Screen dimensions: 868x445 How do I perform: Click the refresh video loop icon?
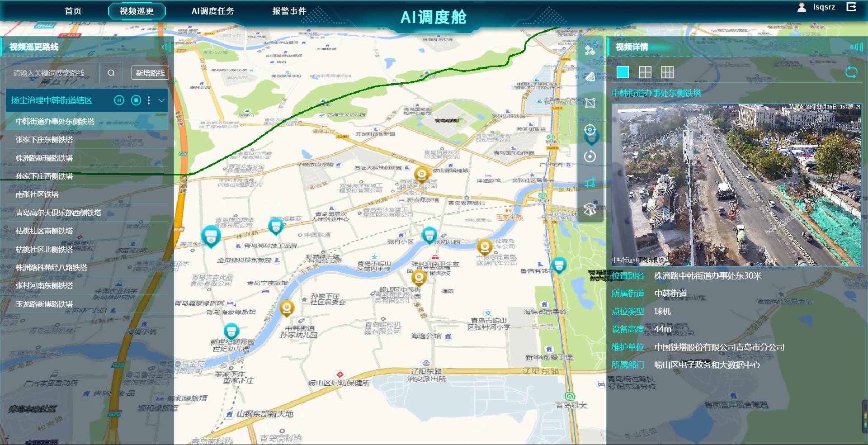[x=851, y=72]
